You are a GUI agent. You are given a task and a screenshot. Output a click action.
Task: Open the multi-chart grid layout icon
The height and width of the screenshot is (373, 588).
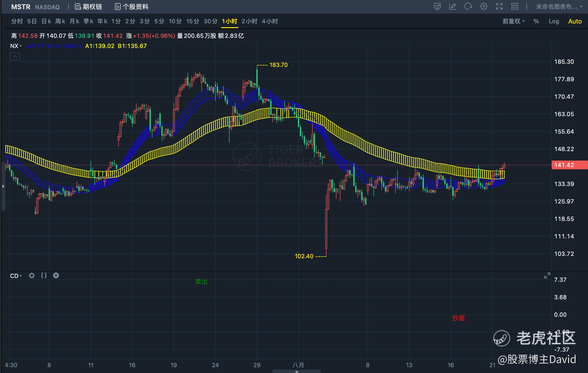tap(515, 7)
